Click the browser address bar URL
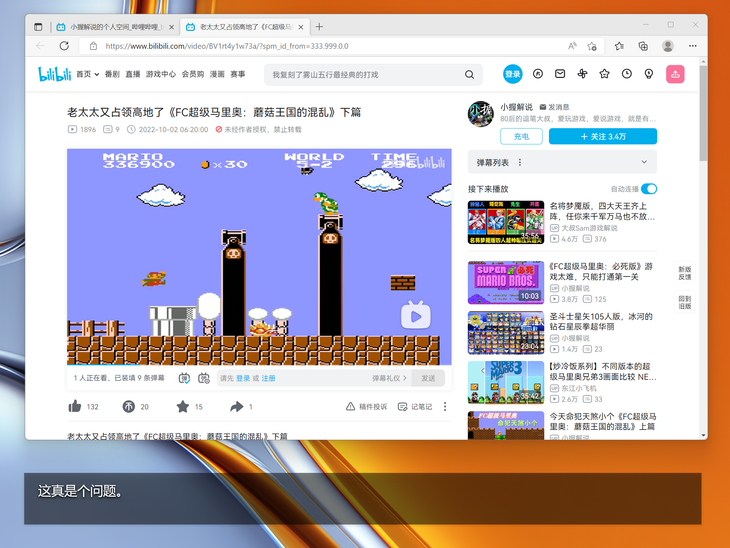The image size is (730, 548). point(227,46)
